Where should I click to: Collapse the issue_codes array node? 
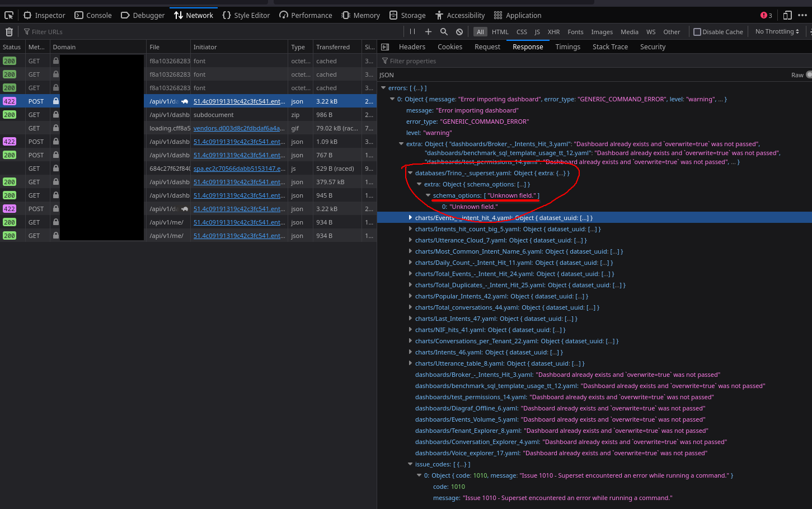coord(410,464)
